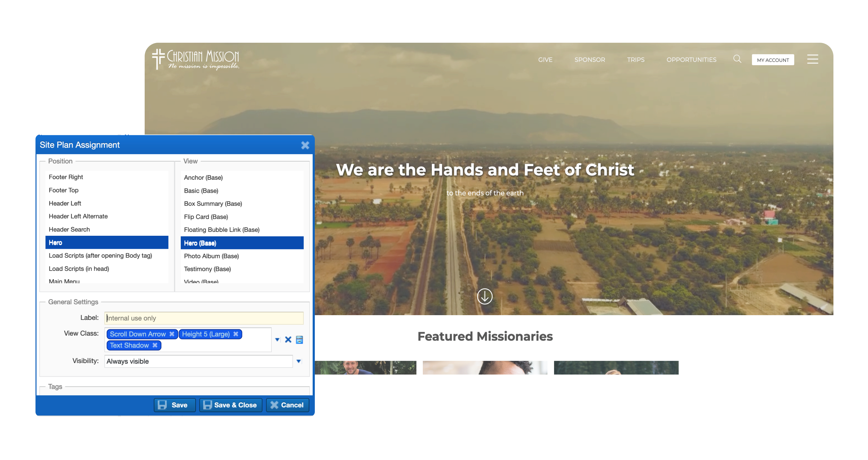Clear all View Classes using the X icon

tap(288, 340)
